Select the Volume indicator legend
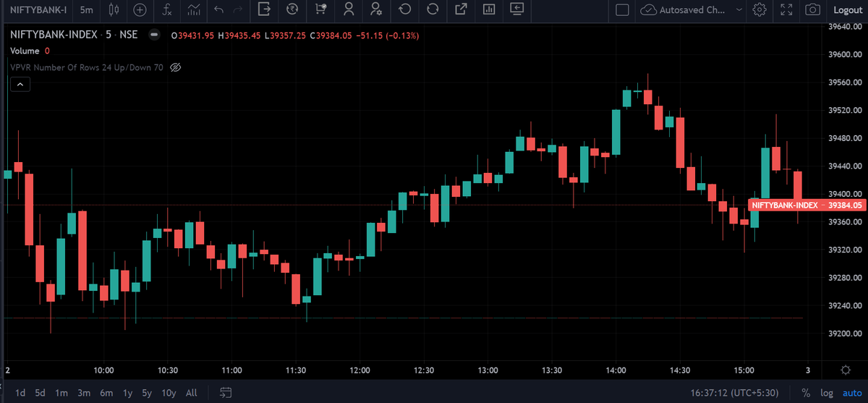This screenshot has height=403, width=868. click(25, 51)
